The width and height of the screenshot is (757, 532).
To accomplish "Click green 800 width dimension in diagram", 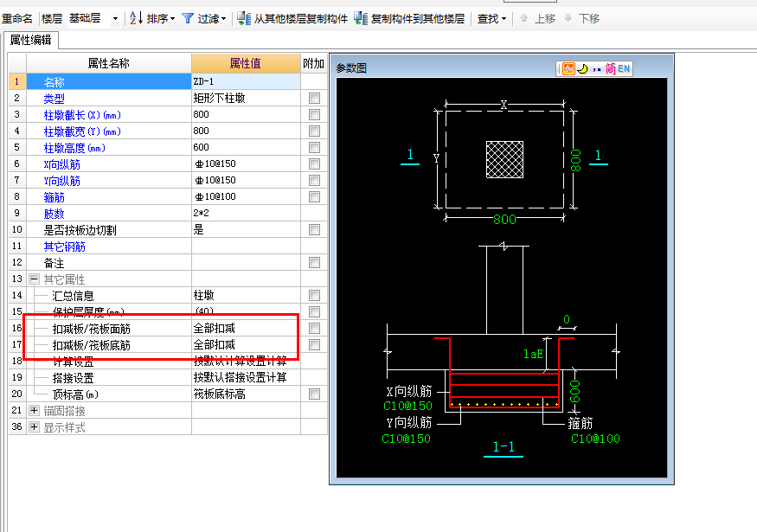I will click(504, 220).
